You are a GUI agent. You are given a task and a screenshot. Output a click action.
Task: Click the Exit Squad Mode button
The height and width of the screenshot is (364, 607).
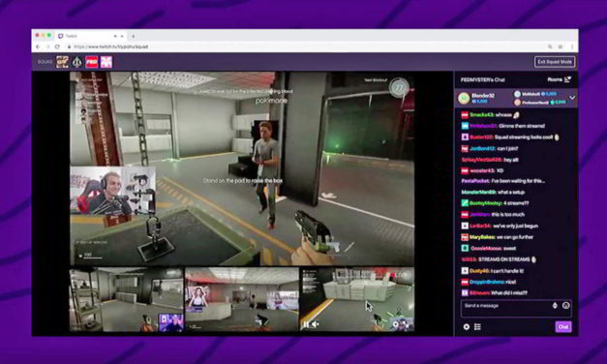tap(555, 62)
